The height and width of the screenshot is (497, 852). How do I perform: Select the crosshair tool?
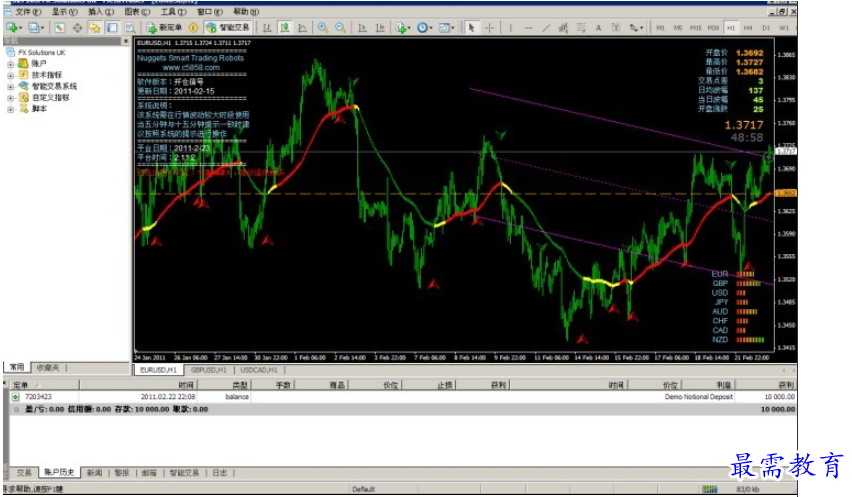pyautogui.click(x=489, y=27)
